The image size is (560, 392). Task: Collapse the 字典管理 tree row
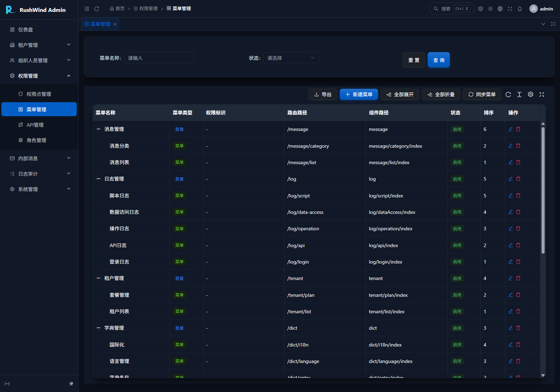pos(98,328)
